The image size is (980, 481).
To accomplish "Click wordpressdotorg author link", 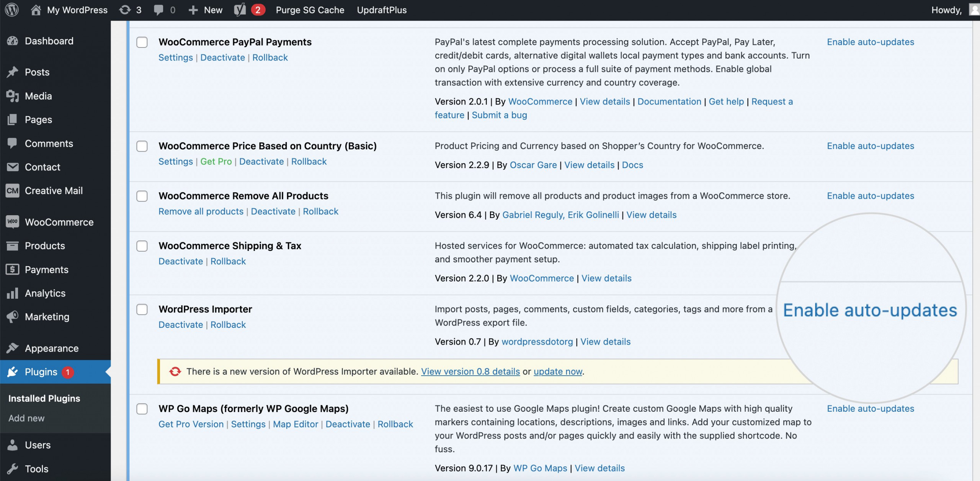I will (537, 342).
